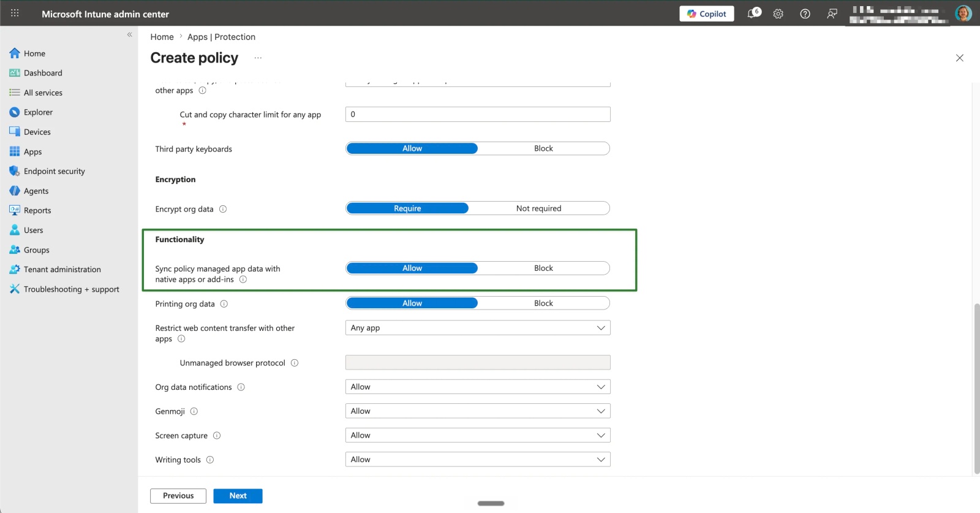This screenshot has height=513, width=980.
Task: Show info for Printing org data
Action: pos(224,304)
